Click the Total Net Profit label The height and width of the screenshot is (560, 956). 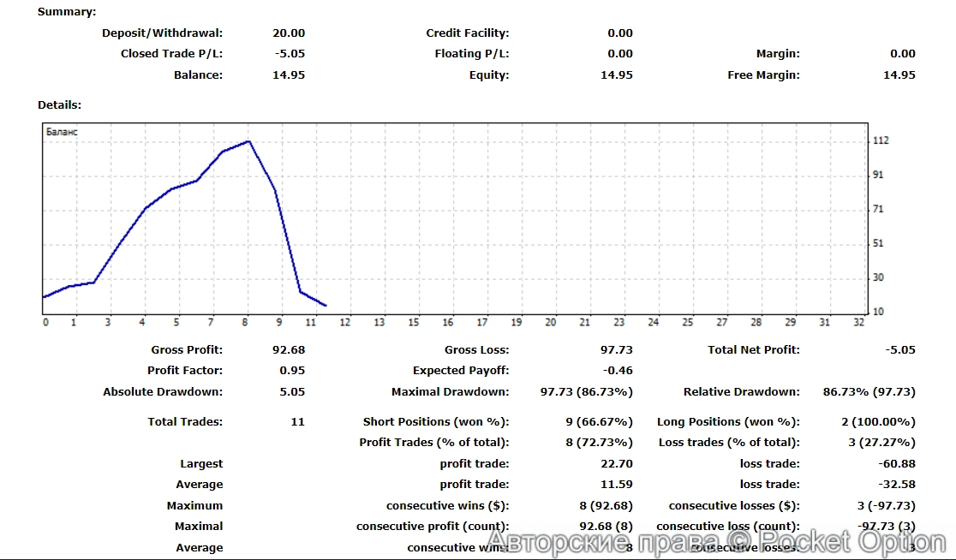click(754, 349)
